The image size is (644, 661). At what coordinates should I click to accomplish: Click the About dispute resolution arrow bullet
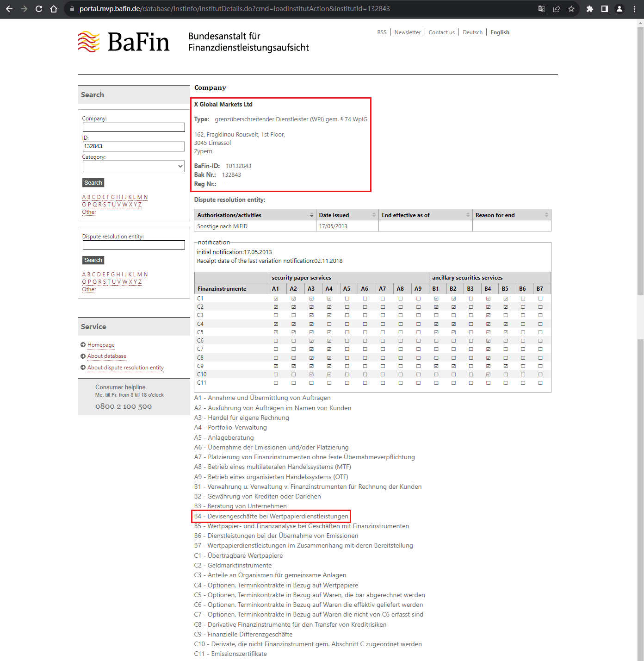point(83,368)
